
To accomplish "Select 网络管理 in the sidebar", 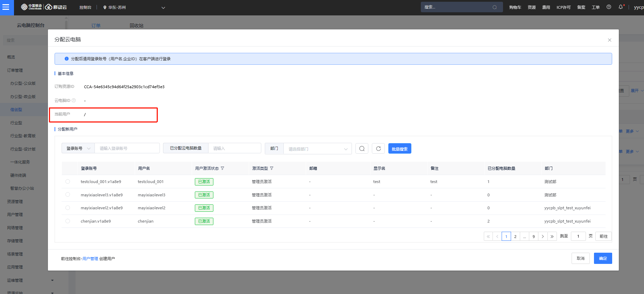I will point(15,228).
